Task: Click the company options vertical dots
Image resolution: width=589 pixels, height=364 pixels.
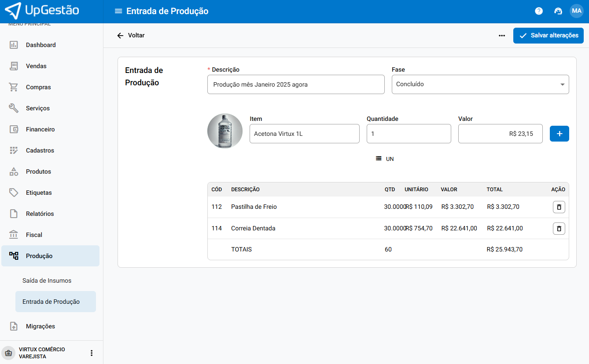Action: pyautogui.click(x=92, y=353)
